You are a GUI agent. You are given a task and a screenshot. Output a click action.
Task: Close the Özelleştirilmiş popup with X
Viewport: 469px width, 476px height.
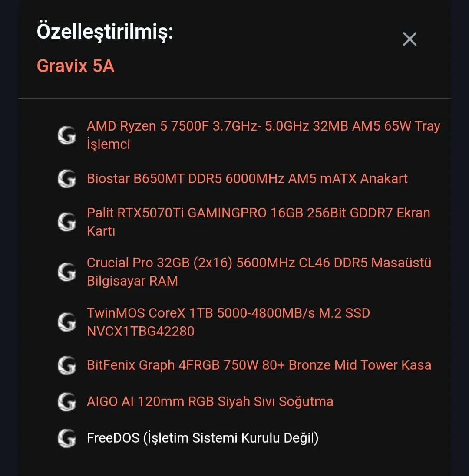click(x=410, y=39)
